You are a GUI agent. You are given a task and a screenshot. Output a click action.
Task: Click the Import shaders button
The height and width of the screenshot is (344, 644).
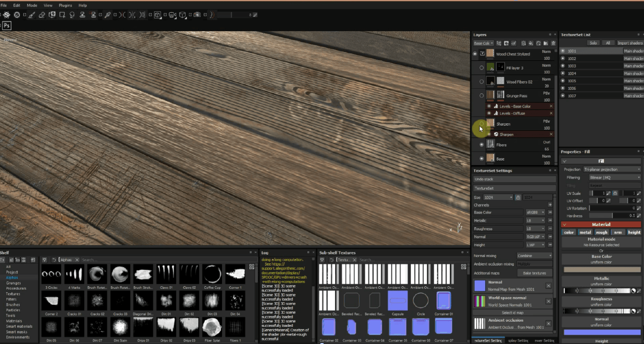click(630, 43)
